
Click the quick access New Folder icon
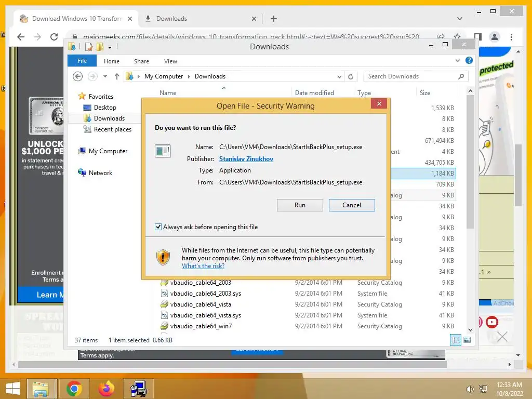pyautogui.click(x=100, y=46)
